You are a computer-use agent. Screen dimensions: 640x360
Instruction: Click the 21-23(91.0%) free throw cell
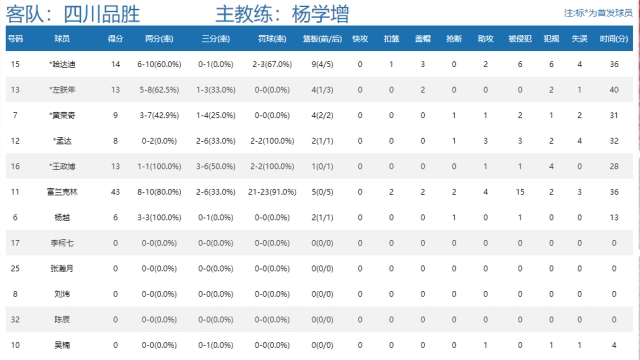(272, 192)
